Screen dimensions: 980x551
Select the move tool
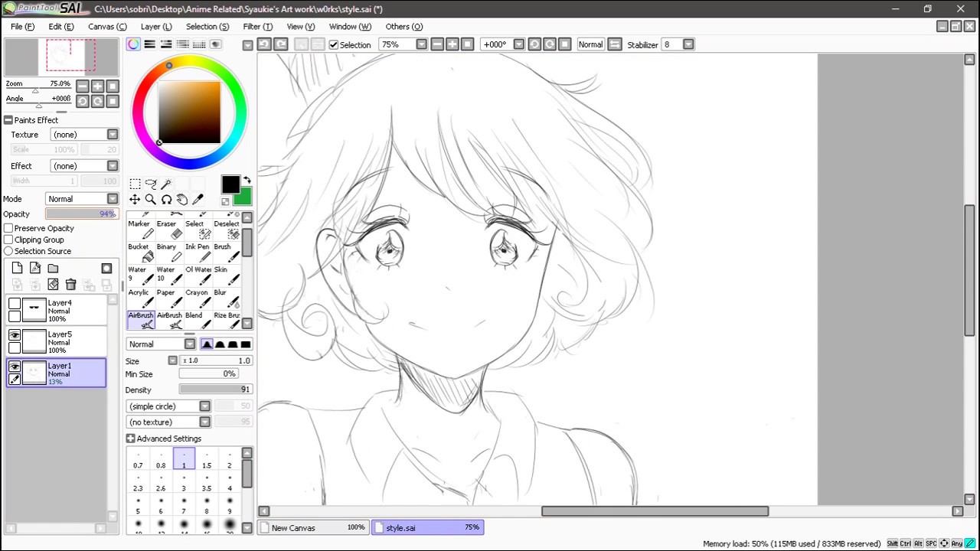tap(135, 200)
